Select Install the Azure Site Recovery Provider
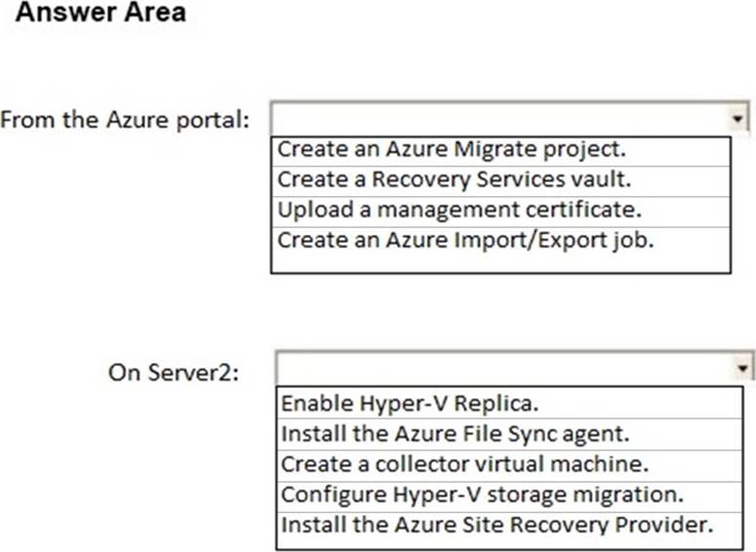Image resolution: width=756 pixels, height=552 pixels. coord(497,523)
